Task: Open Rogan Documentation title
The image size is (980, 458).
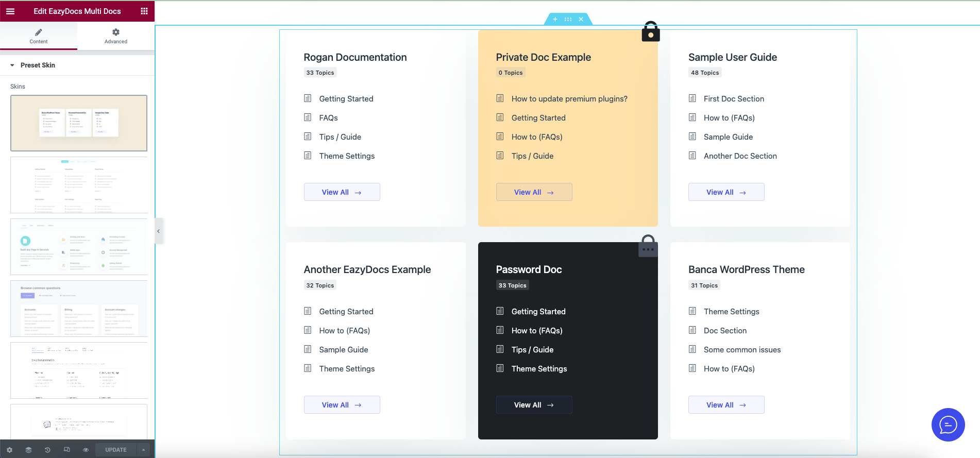Action: (x=355, y=57)
